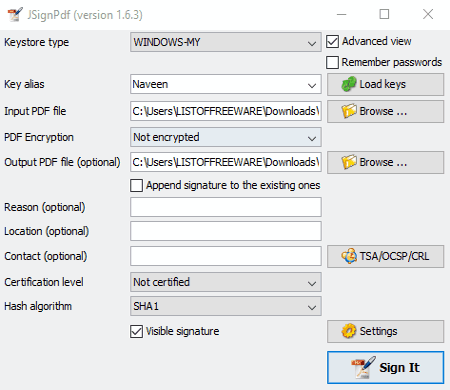Click JSignPdf app icon in title bar

(x=15, y=14)
